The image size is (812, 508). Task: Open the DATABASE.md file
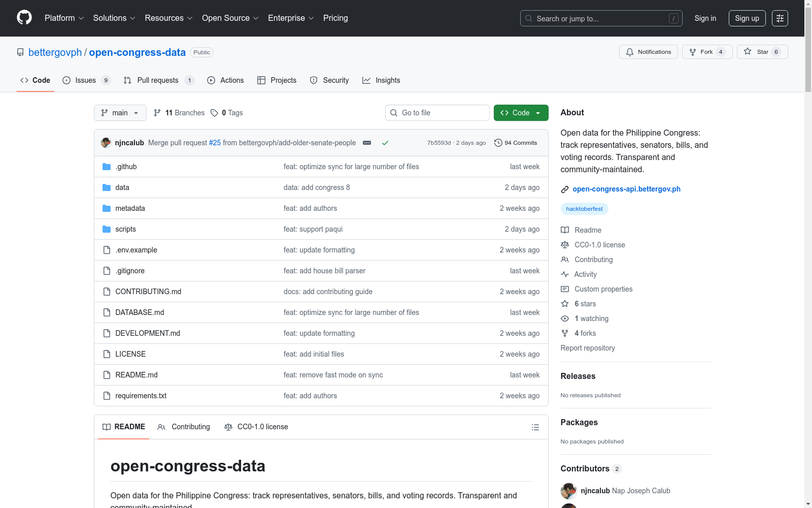(140, 312)
